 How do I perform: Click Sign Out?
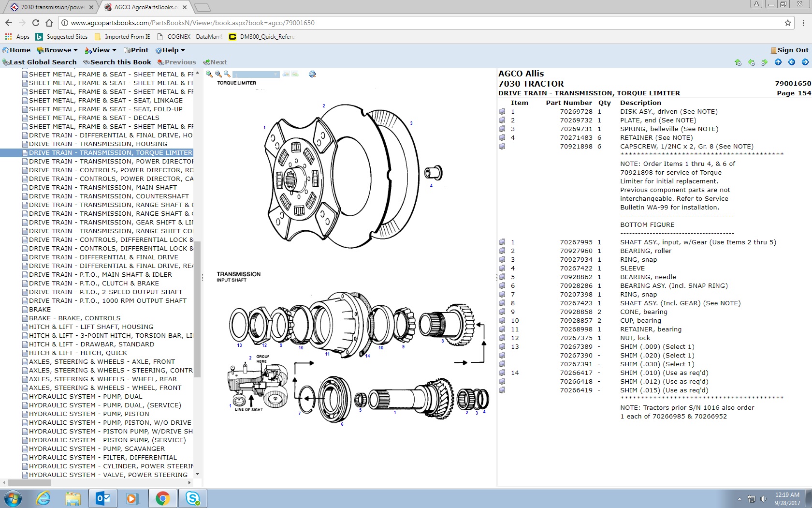click(790, 50)
